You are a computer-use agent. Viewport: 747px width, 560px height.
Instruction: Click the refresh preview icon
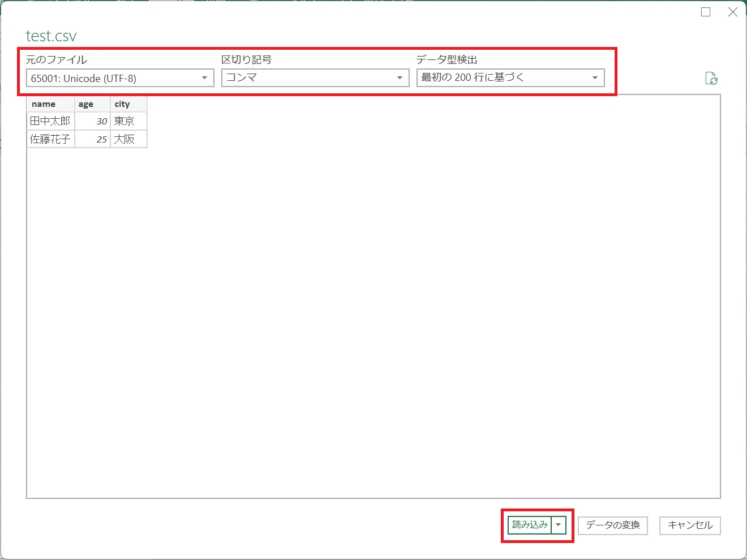711,79
